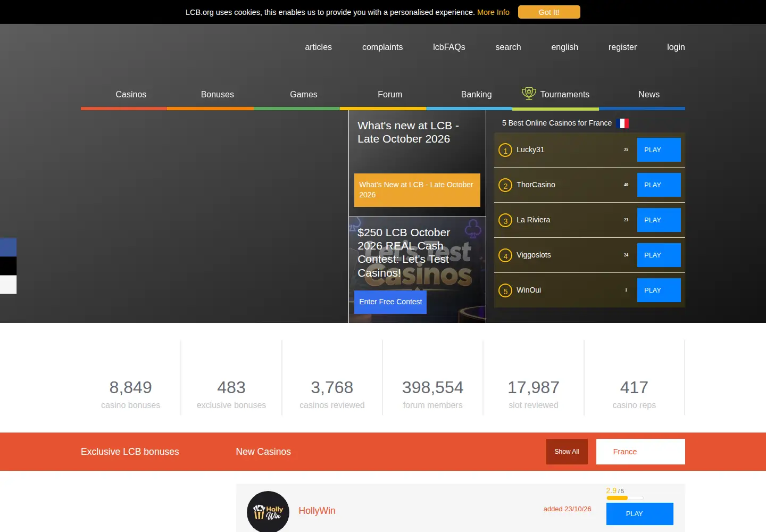Image resolution: width=766 pixels, height=532 pixels.
Task: Open the Forum menu
Action: [390, 94]
